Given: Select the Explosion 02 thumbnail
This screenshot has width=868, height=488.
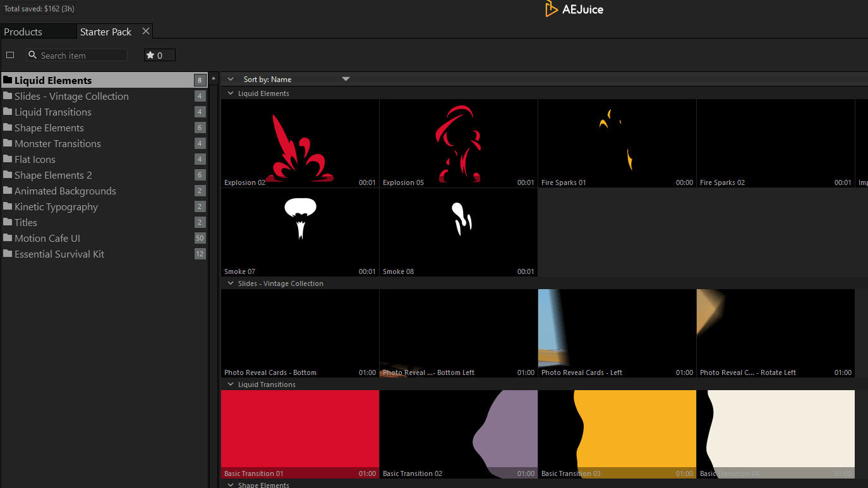Looking at the screenshot, I should [x=300, y=143].
